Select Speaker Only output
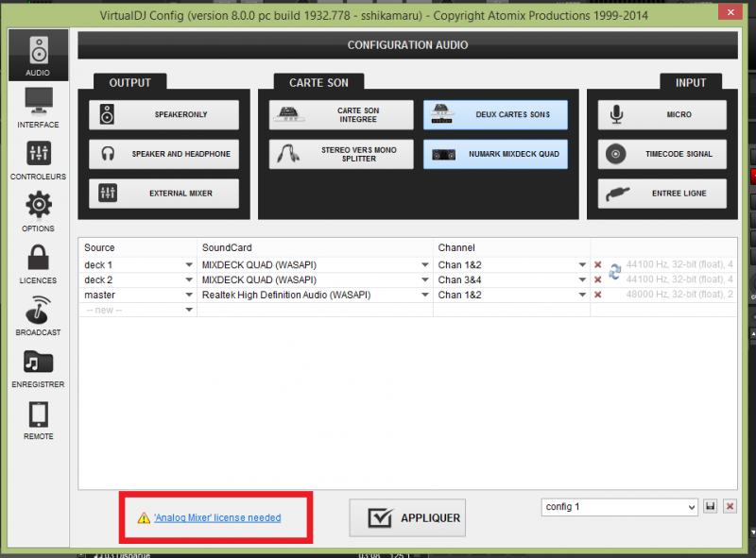The image size is (756, 558). [x=163, y=114]
